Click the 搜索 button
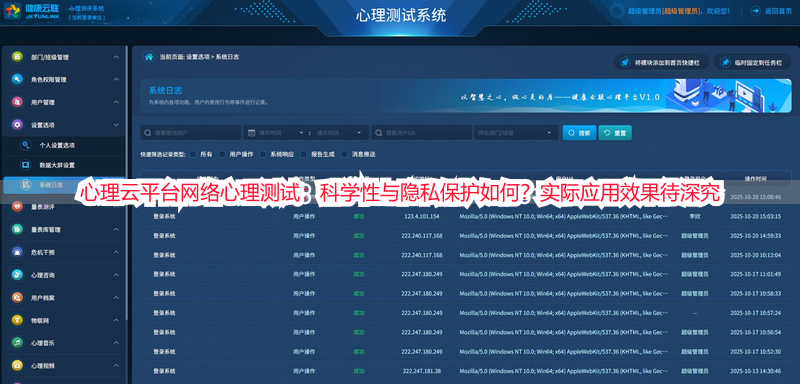This screenshot has height=384, width=800. coord(579,133)
